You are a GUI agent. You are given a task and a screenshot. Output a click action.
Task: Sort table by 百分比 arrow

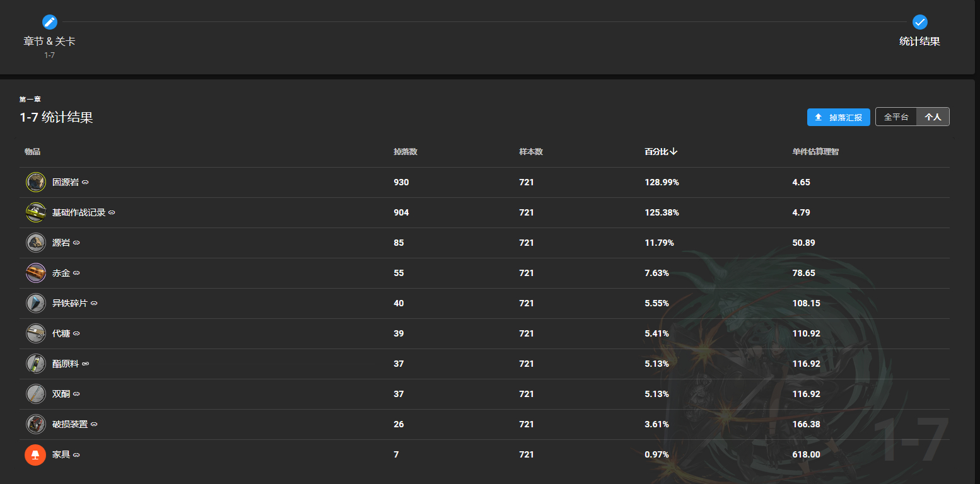click(x=674, y=152)
